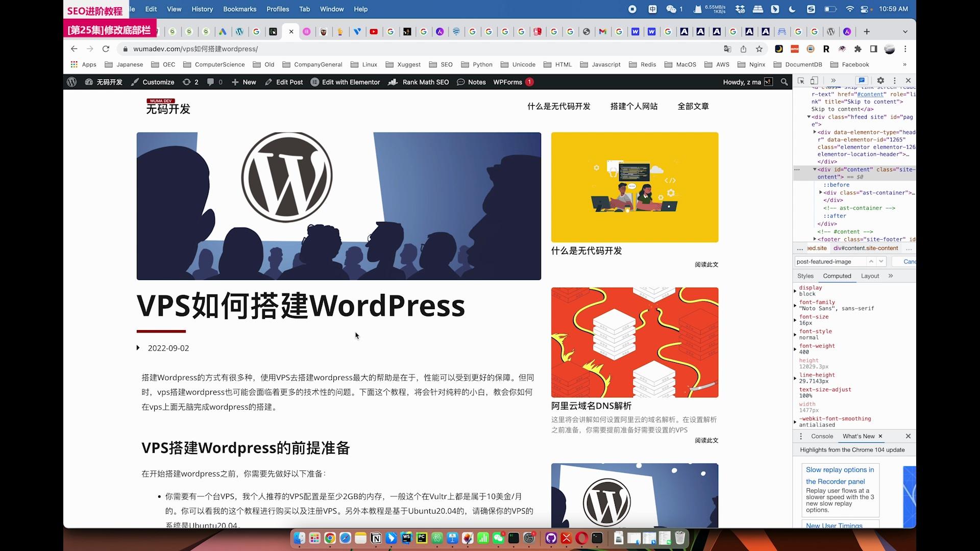Click the red servers DNS article thumbnail
Image resolution: width=980 pixels, height=551 pixels.
click(x=634, y=342)
